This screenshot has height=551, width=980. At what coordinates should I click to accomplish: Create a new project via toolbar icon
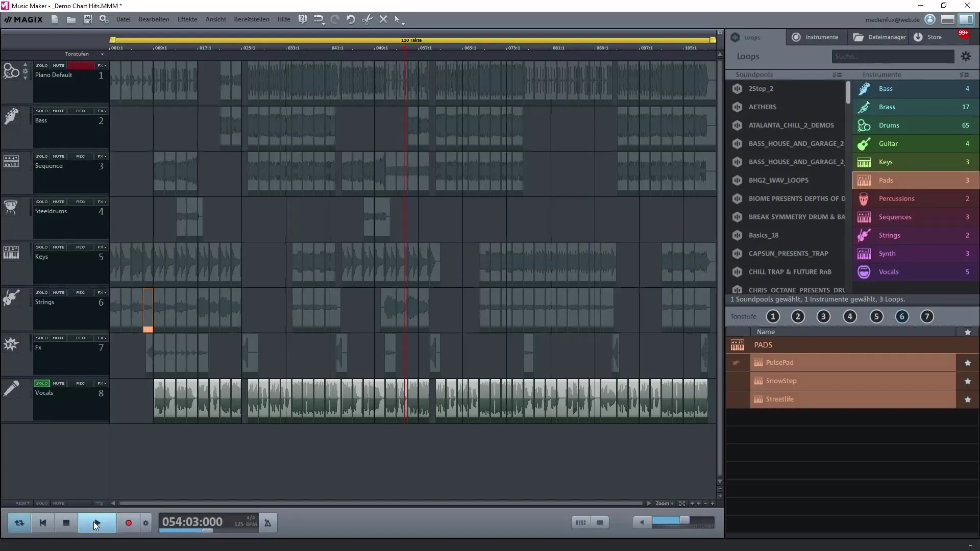[x=55, y=19]
